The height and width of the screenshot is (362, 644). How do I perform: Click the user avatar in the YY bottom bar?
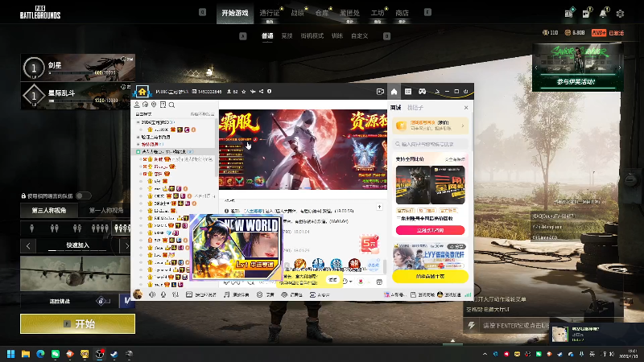tap(138, 294)
